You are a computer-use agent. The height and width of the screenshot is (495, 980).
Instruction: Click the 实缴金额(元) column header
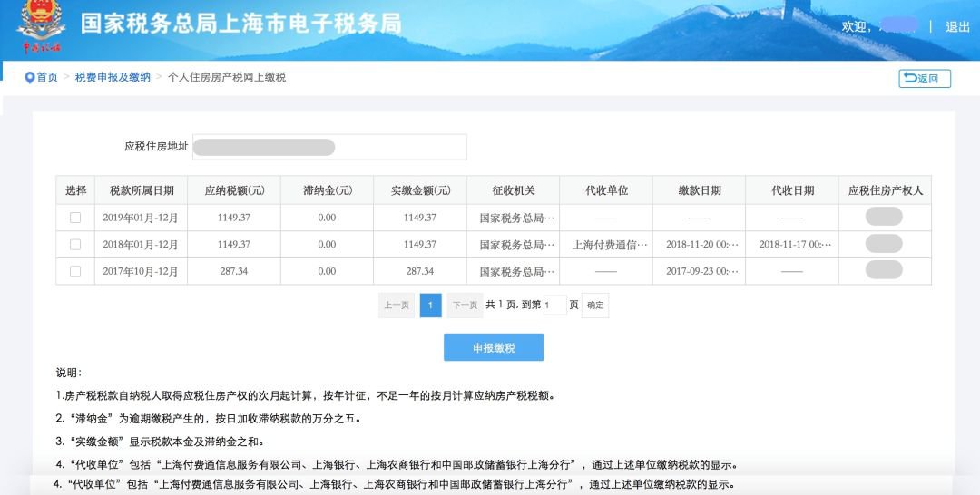420,190
